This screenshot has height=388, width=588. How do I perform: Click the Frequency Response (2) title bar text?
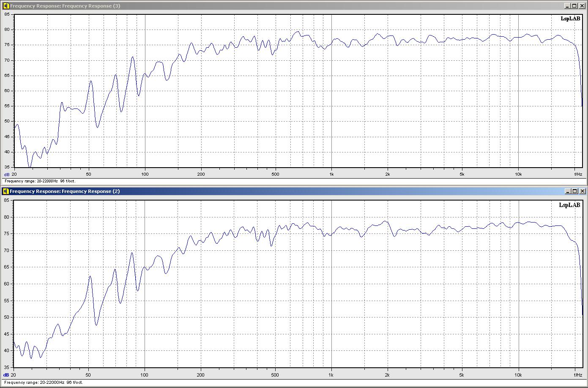[65, 191]
